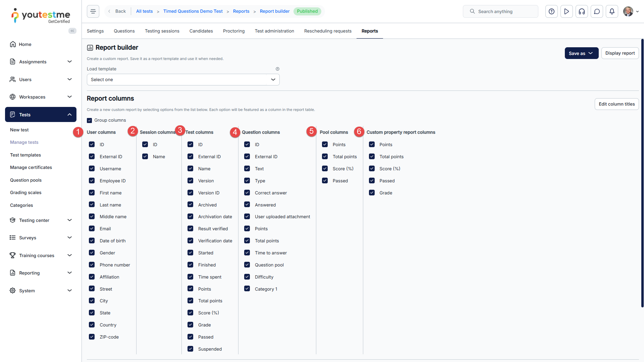
Task: Click the vertical page scrollbar
Action: tap(642, 173)
